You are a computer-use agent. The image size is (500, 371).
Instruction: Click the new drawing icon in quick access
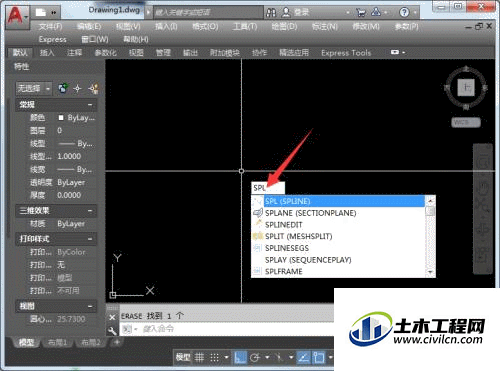[41, 13]
